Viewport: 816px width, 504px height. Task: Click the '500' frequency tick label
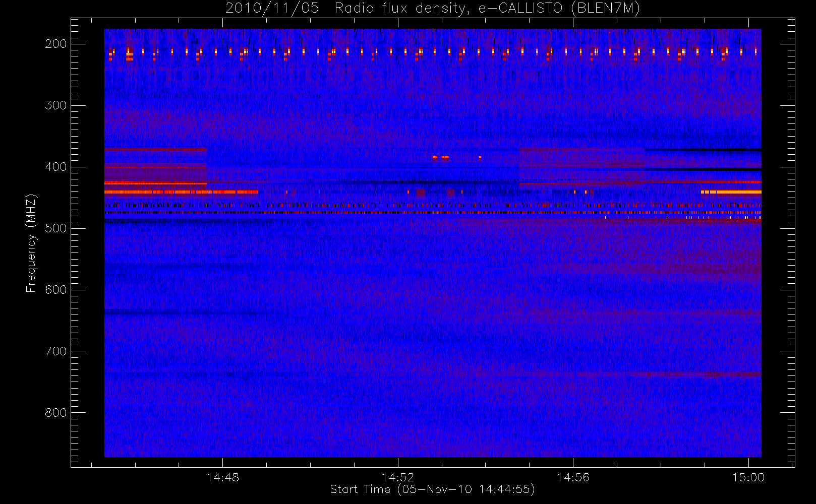point(56,228)
